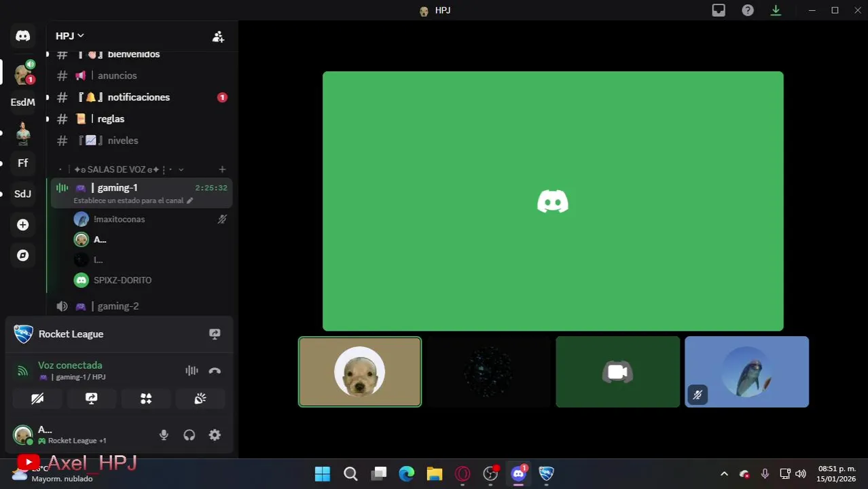Select SPIXZ-DORITO in voice member list
868x489 pixels.
pyautogui.click(x=149, y=280)
